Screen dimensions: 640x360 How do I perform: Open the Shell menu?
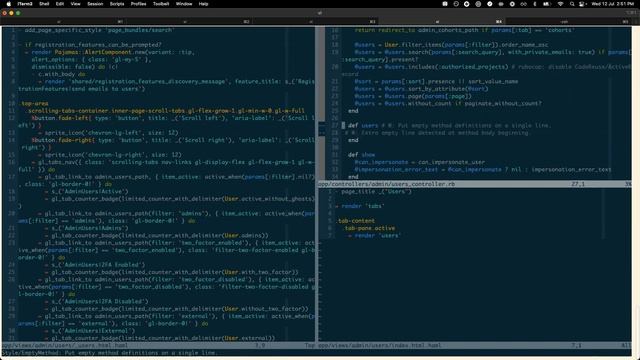pyautogui.click(x=44, y=4)
